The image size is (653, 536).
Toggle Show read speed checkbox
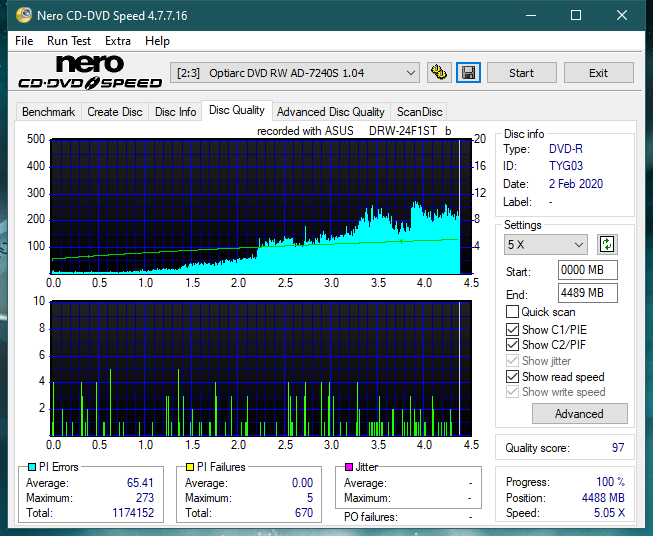point(512,376)
